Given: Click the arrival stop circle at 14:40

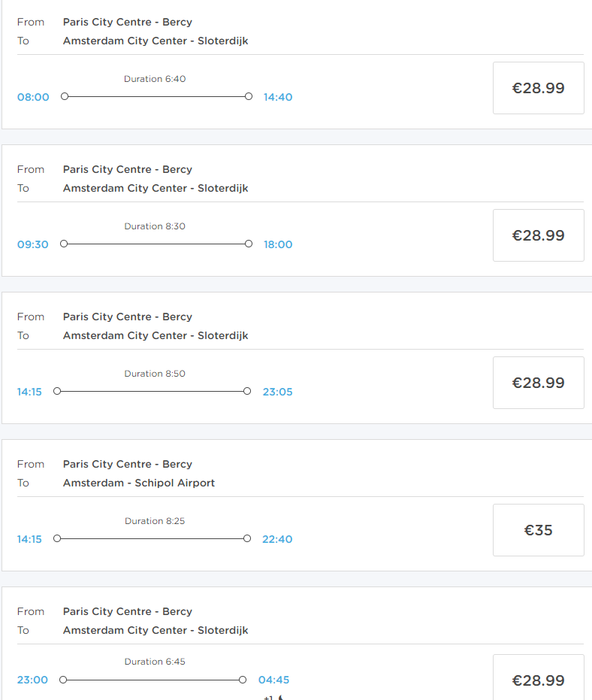Looking at the screenshot, I should coord(249,96).
